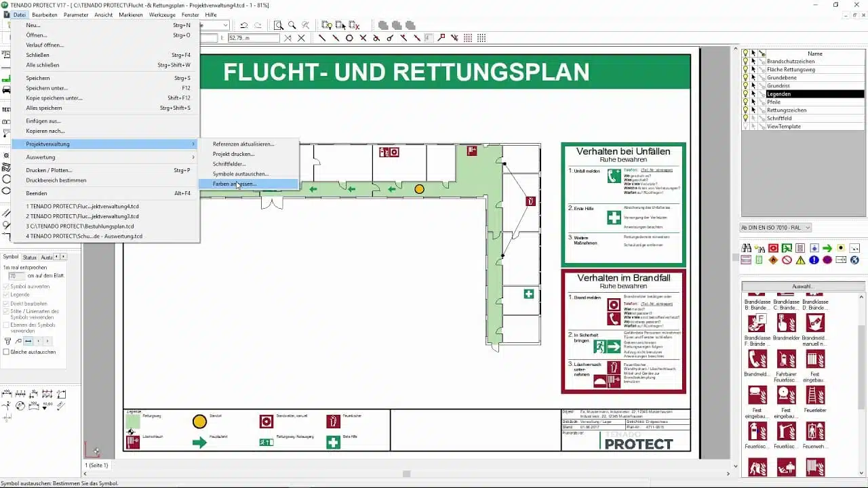Choose 'Referenzen aktualisieren...' from submenu
The height and width of the screenshot is (488, 868).
(243, 144)
